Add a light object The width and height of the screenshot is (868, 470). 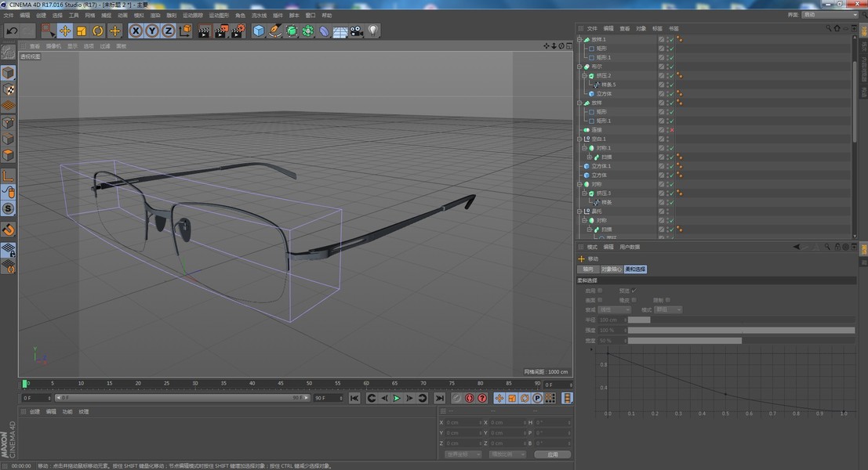[x=373, y=31]
